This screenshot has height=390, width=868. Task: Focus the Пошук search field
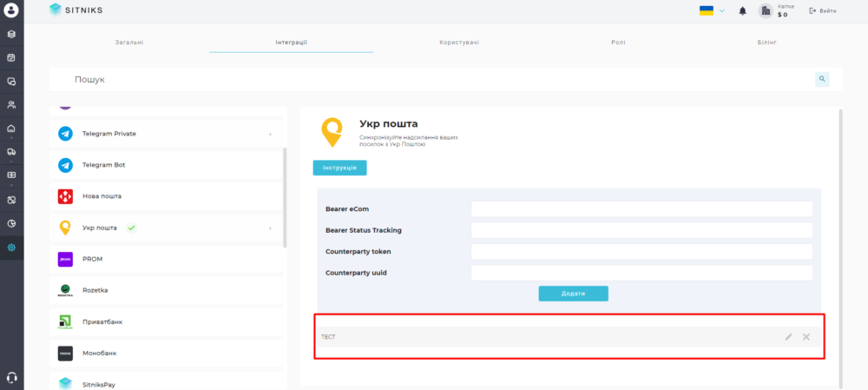pos(431,80)
